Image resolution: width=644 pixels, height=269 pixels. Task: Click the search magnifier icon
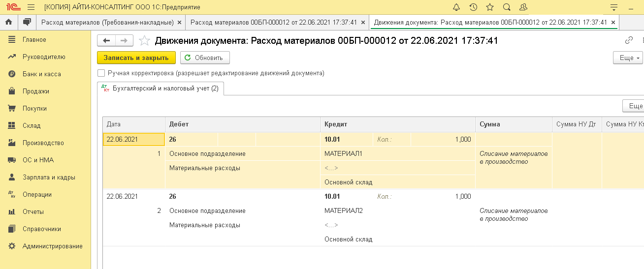tap(507, 7)
